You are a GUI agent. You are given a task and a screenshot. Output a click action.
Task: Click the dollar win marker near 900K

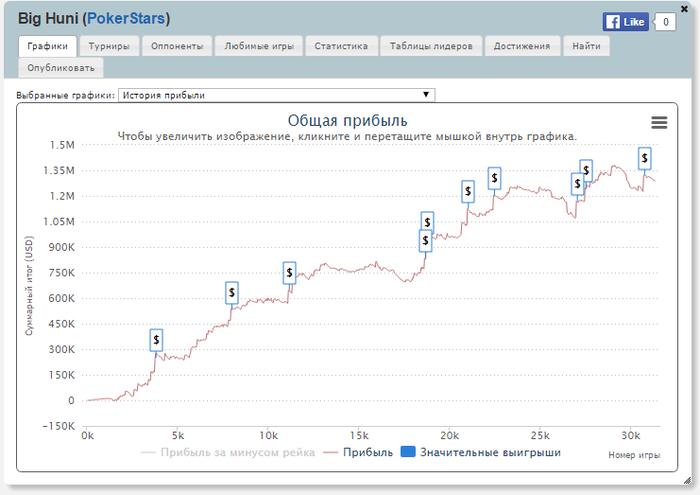[425, 241]
